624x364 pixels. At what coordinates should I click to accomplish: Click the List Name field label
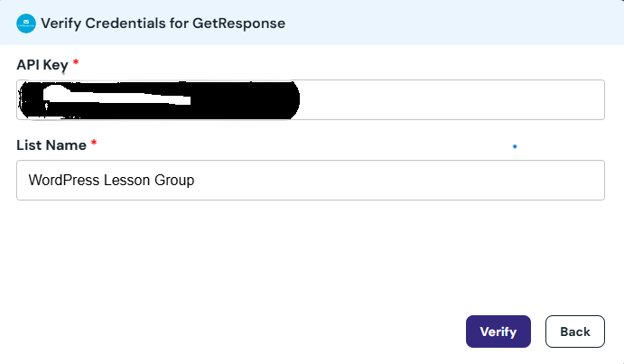pyautogui.click(x=51, y=145)
